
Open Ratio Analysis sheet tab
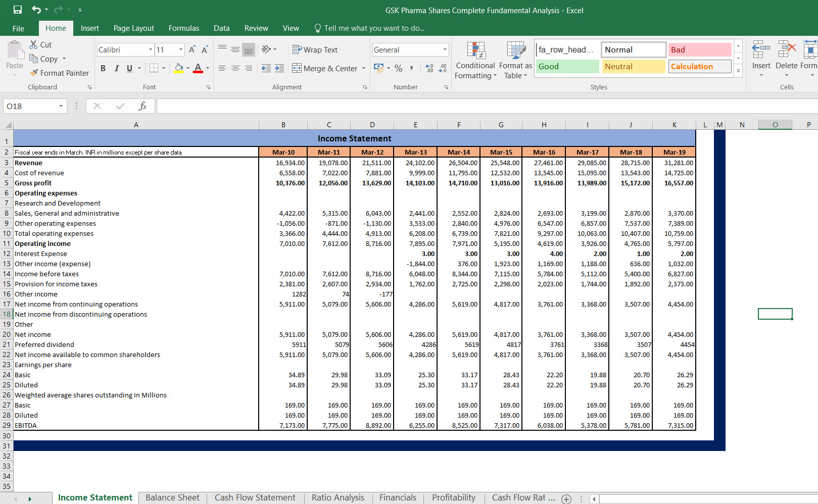pyautogui.click(x=338, y=498)
